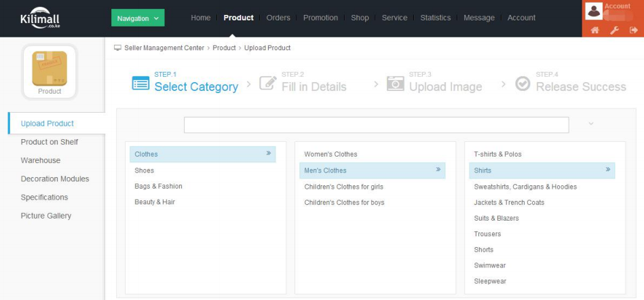Click the home icon in account panel
Viewport: 644px width, 300px height.
(x=594, y=31)
